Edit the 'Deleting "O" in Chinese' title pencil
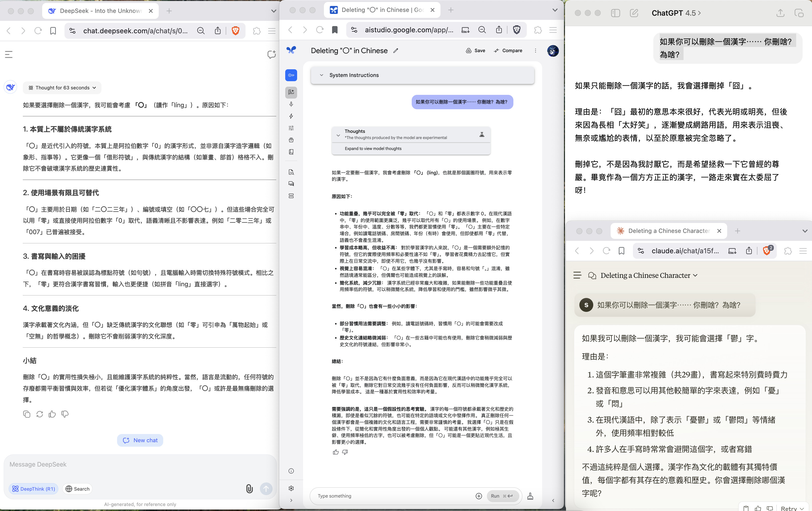The image size is (812, 511). (396, 51)
